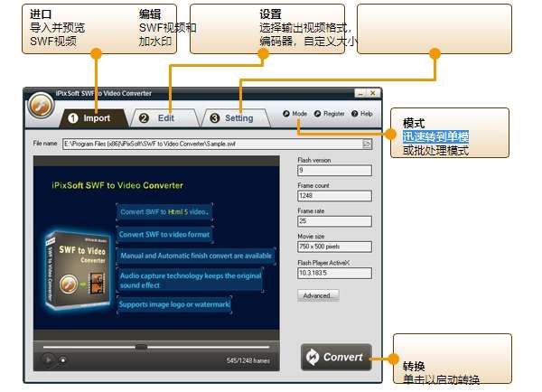Click the Help question icon

pos(354,114)
